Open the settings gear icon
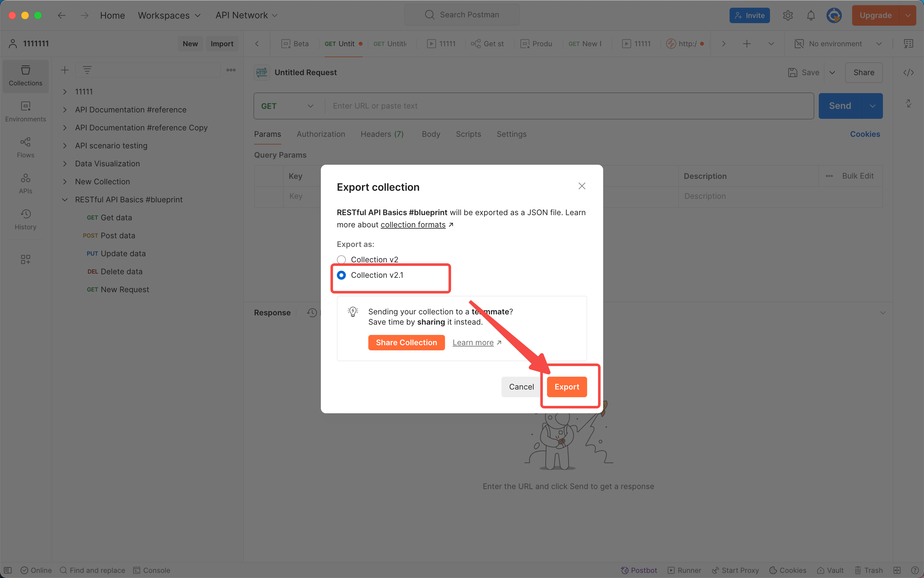The width and height of the screenshot is (924, 578). [788, 15]
